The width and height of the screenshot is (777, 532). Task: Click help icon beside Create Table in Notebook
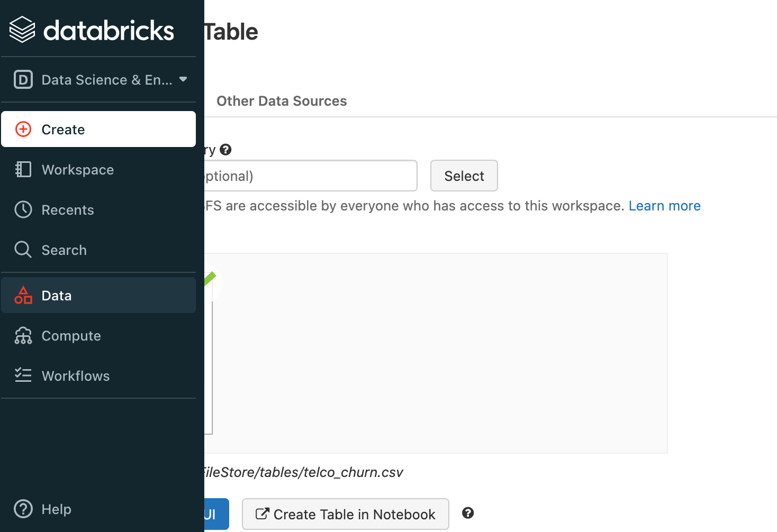point(468,513)
